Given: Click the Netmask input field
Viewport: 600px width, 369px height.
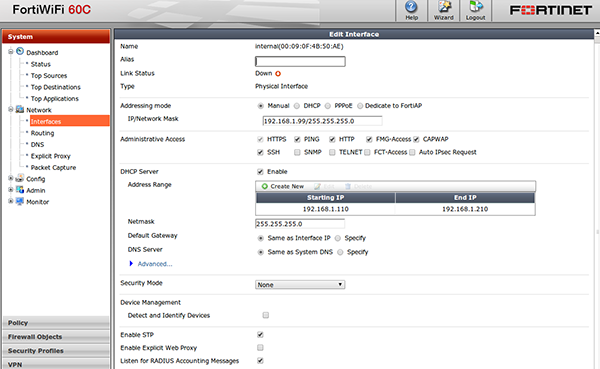Looking at the screenshot, I should coord(300,224).
